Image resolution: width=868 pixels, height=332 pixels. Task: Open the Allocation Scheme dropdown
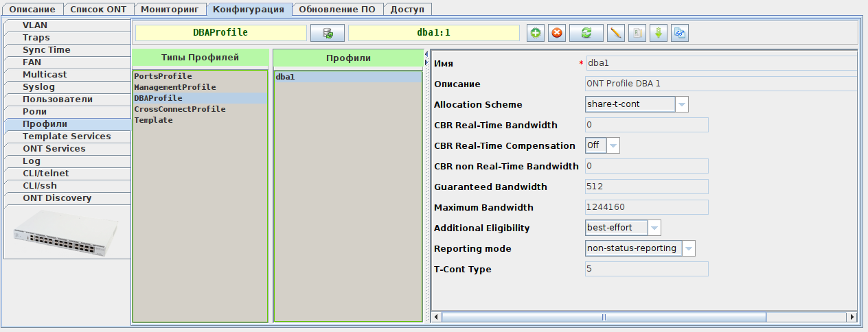[681, 104]
